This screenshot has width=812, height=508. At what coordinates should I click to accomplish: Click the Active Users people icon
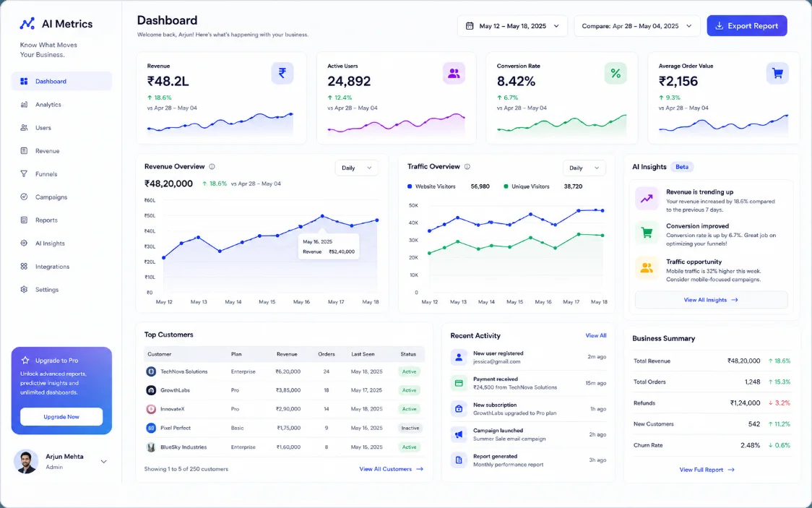454,73
